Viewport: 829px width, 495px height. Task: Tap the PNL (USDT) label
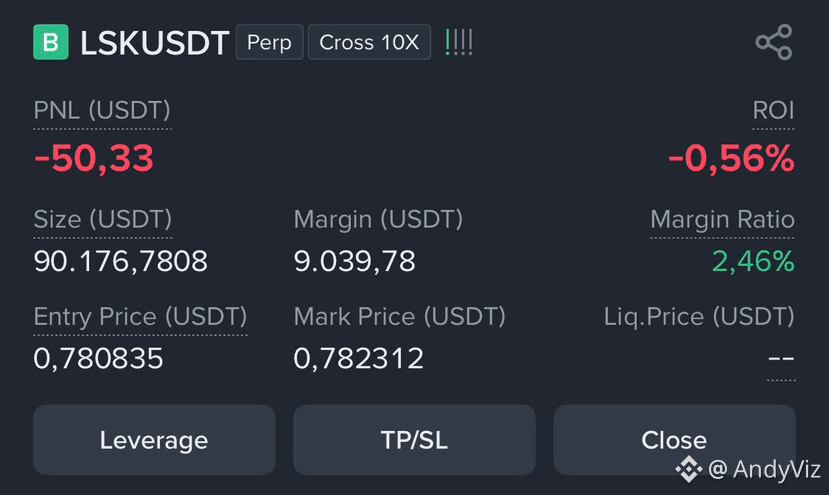click(x=102, y=111)
